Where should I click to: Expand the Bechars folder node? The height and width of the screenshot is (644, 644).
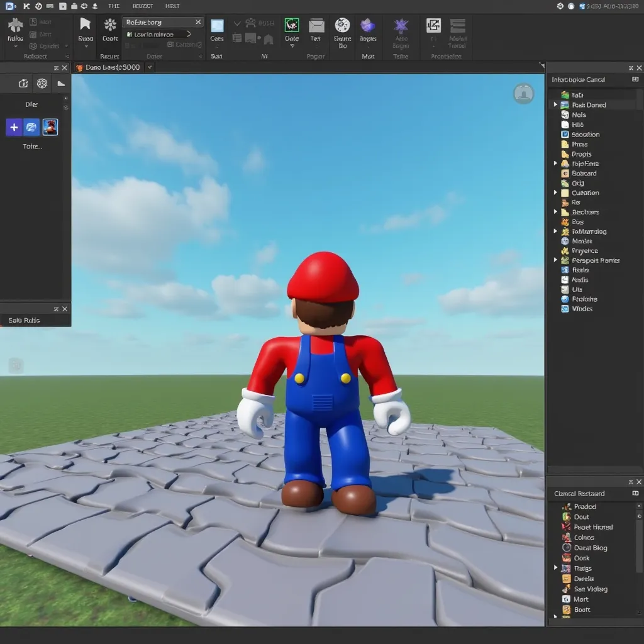click(x=555, y=212)
